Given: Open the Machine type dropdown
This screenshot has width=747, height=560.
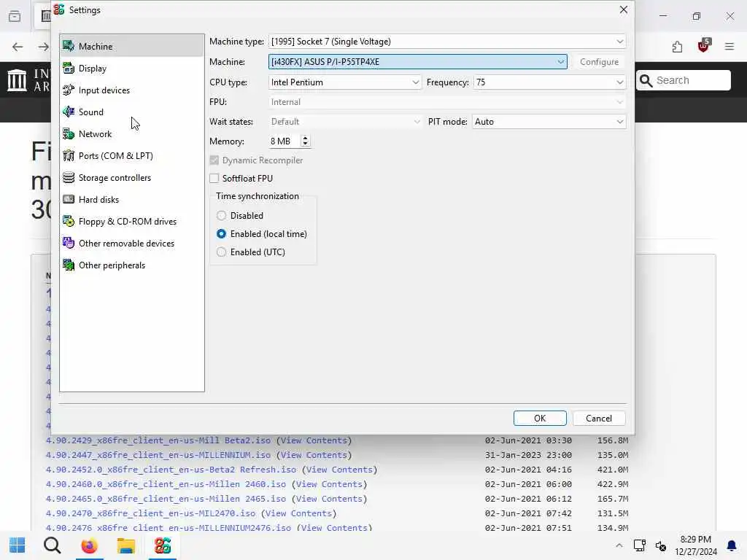Looking at the screenshot, I should tap(447, 42).
